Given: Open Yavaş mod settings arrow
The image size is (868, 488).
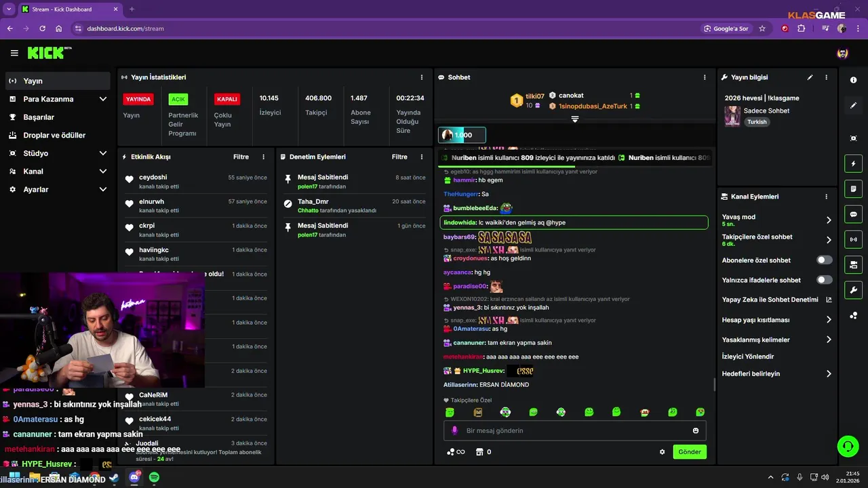Looking at the screenshot, I should pos(829,220).
